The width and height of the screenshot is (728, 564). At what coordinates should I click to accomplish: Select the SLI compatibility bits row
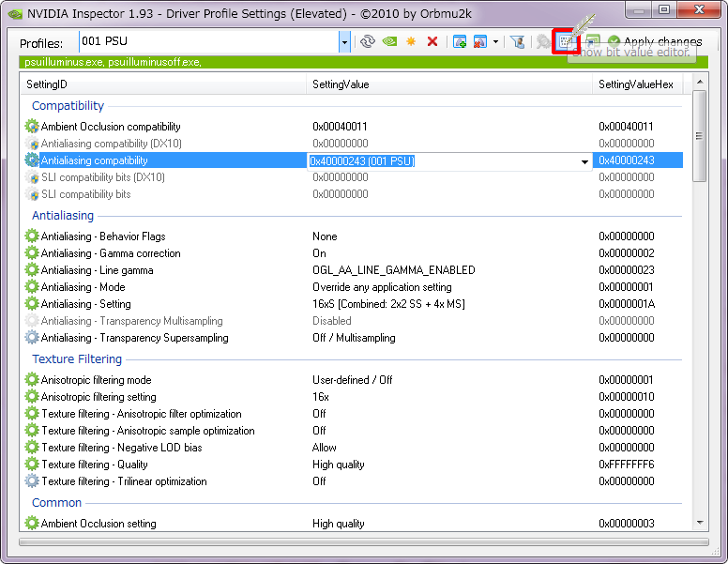[353, 194]
